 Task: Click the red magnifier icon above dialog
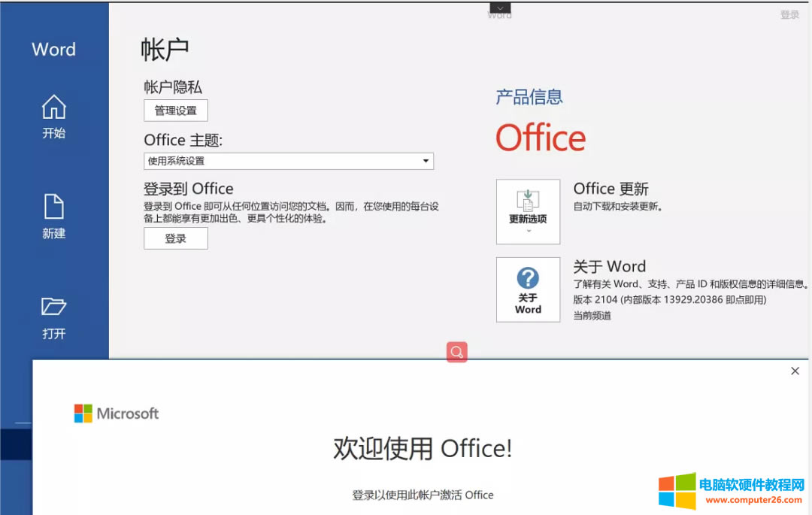(x=456, y=352)
